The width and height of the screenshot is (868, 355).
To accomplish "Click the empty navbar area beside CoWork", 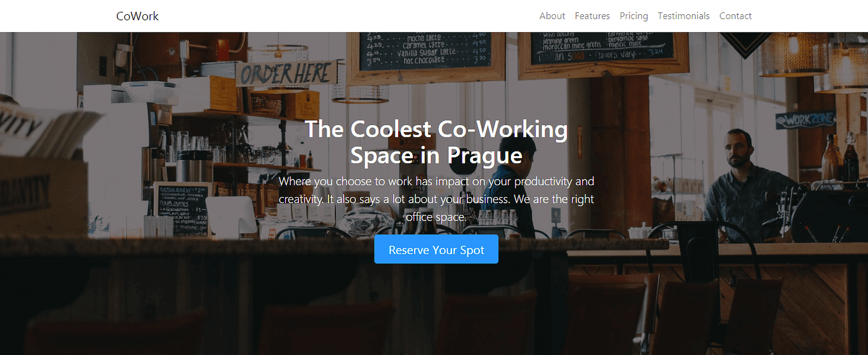I will (x=347, y=16).
